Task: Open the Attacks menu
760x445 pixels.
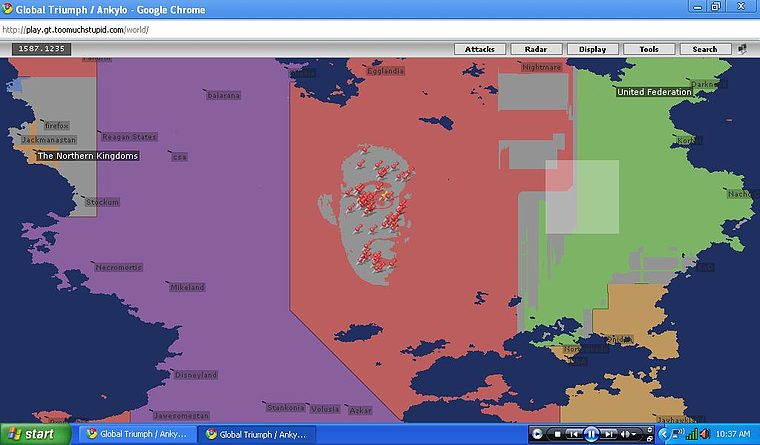Action: [480, 49]
